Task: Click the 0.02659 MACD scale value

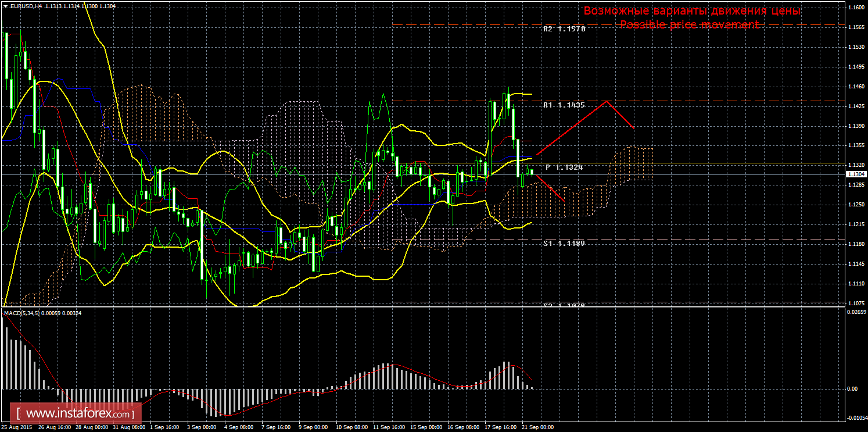Action: pos(856,312)
